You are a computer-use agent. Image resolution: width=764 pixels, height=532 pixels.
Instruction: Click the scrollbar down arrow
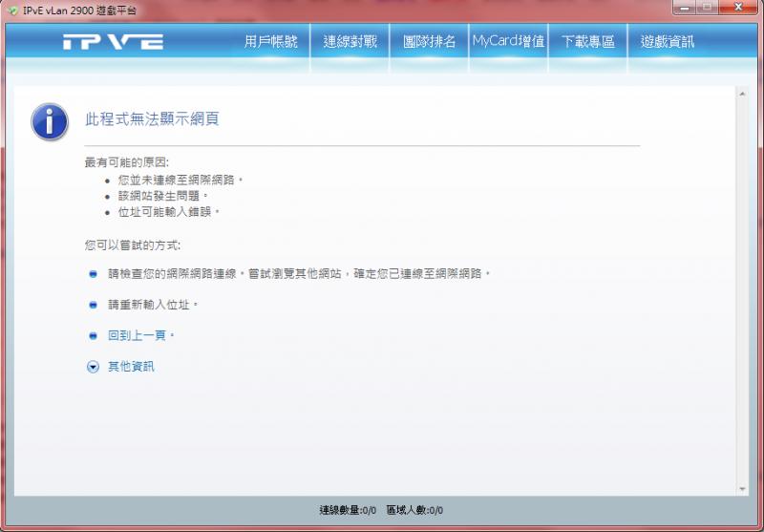pos(742,489)
